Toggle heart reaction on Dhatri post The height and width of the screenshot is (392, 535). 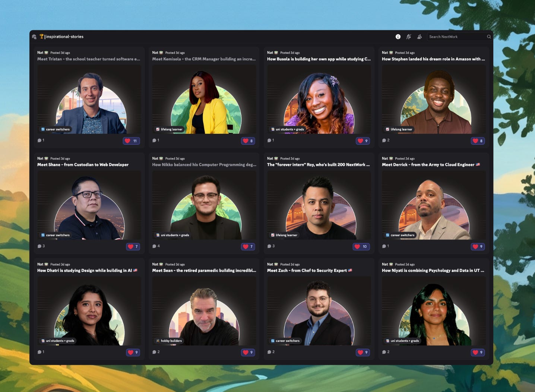(133, 353)
